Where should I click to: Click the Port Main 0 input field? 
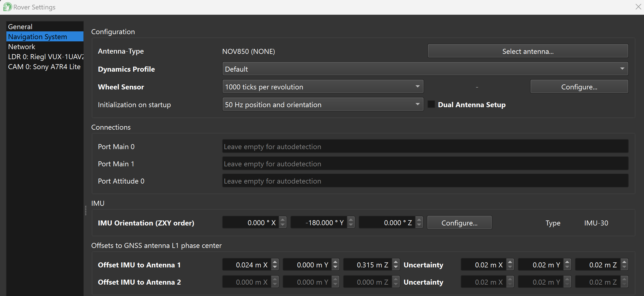425,146
